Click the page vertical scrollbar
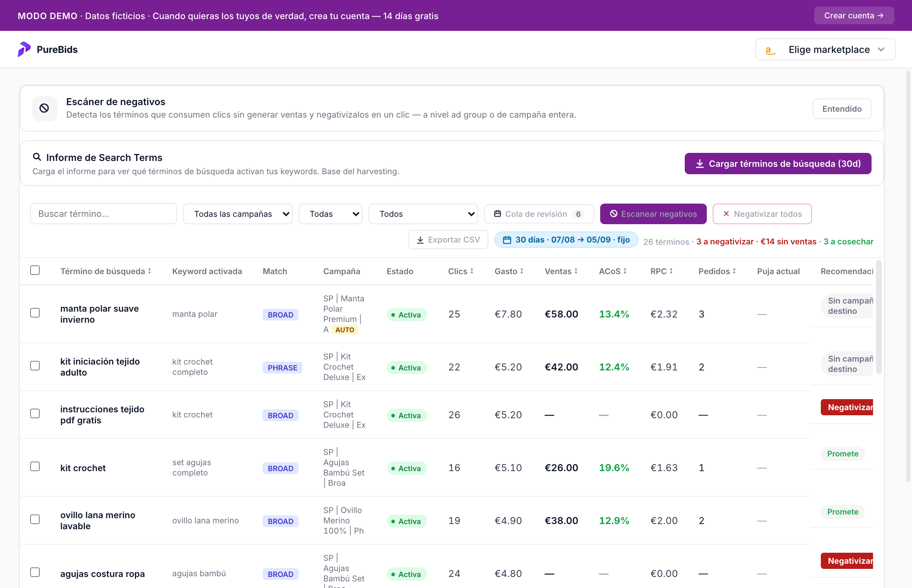 [x=909, y=276]
